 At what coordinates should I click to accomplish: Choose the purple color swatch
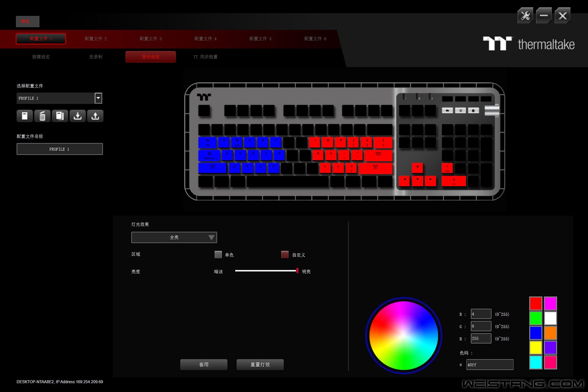550,348
